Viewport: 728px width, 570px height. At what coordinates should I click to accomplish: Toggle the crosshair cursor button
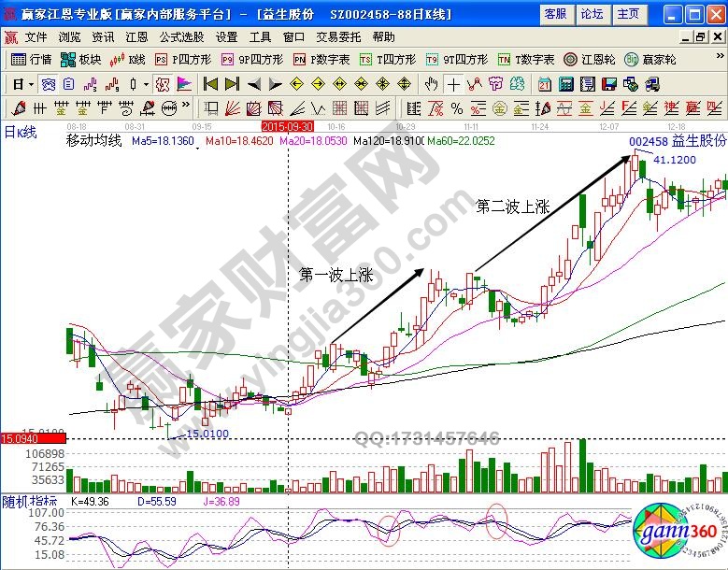click(x=453, y=83)
